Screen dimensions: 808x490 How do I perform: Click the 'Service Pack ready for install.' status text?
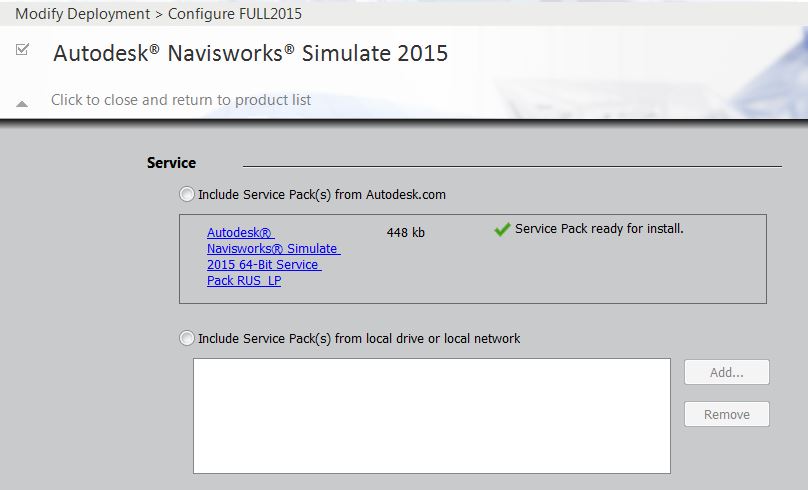pyautogui.click(x=599, y=228)
